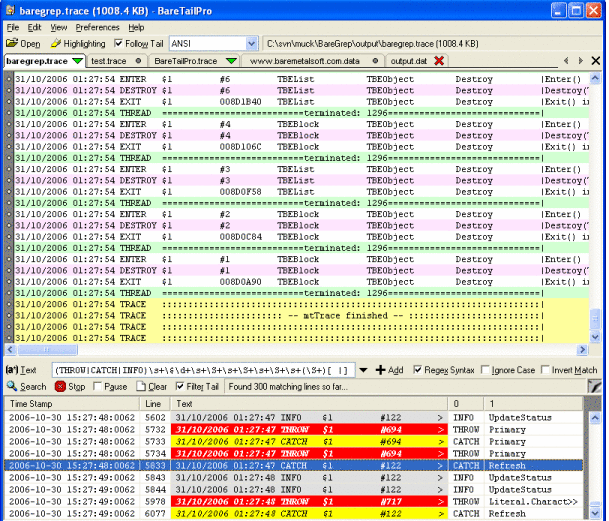Click the Time Stamp column header

pos(72,404)
